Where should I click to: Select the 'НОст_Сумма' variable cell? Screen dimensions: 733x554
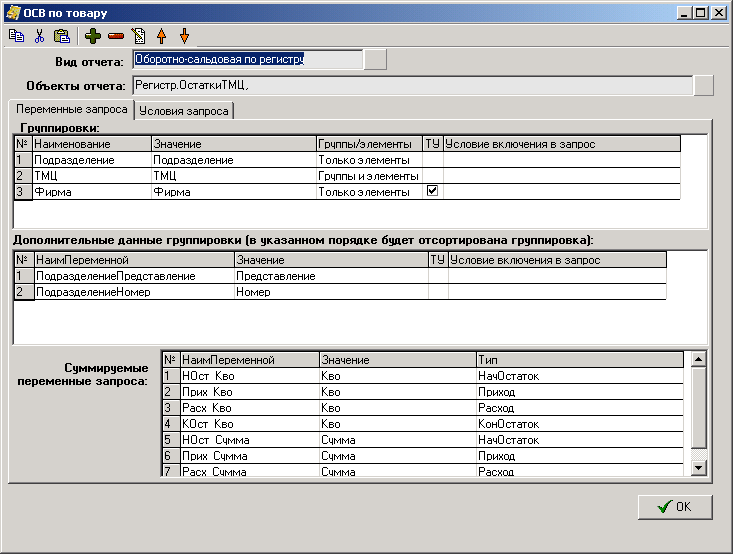[250, 439]
